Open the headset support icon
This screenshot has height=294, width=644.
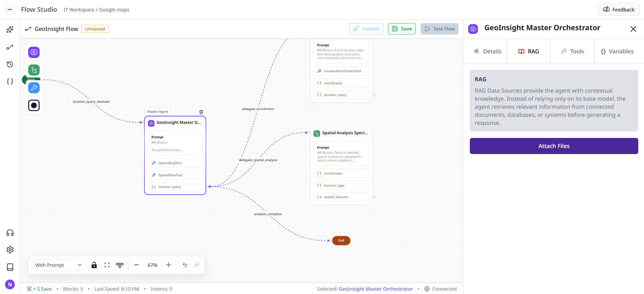point(10,233)
